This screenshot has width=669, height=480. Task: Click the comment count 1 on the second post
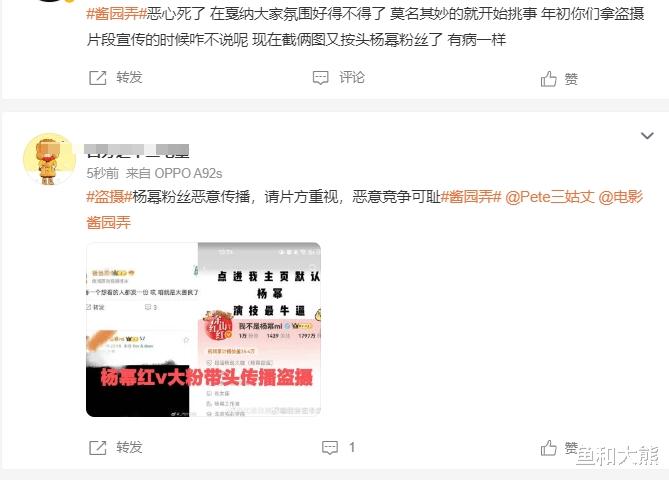352,448
